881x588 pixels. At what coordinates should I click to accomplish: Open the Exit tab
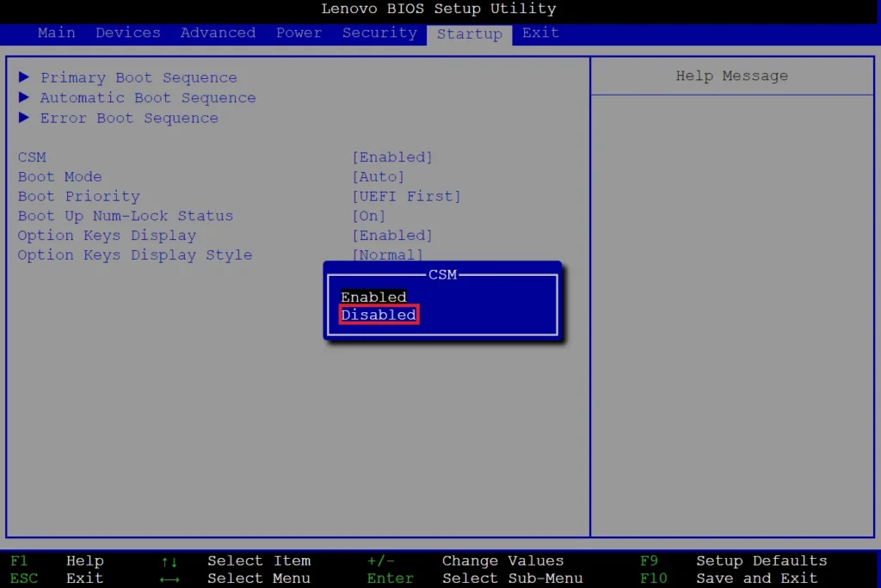[540, 34]
